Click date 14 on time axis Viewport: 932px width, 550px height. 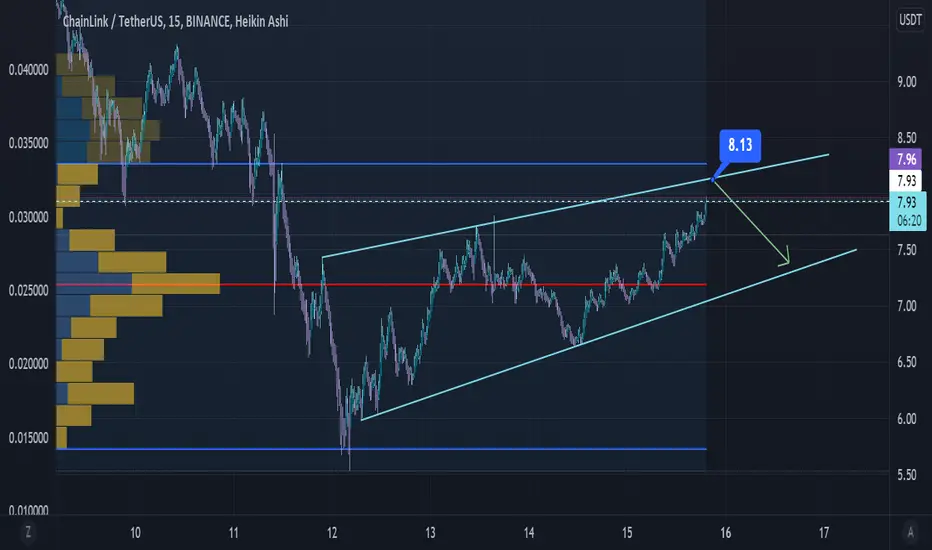coord(529,533)
